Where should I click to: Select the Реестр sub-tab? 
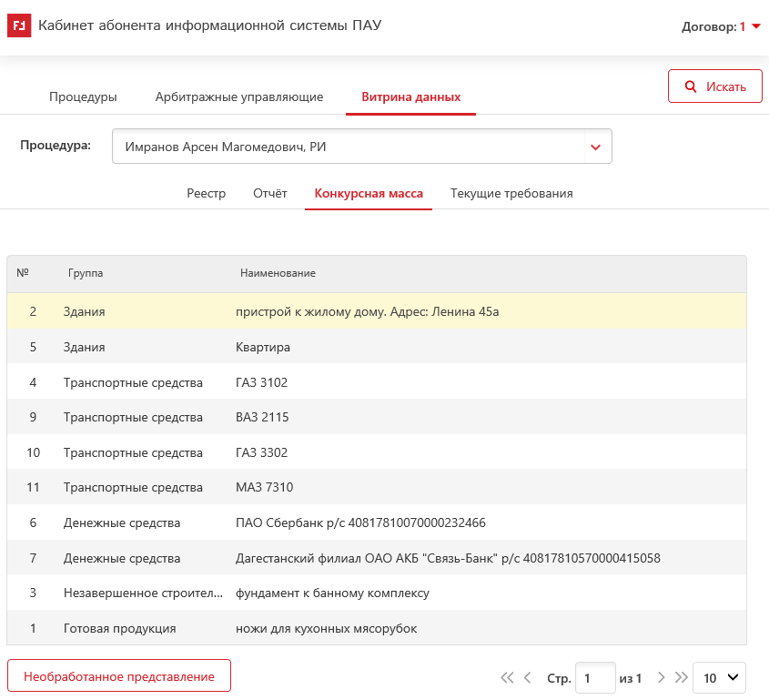tap(206, 193)
